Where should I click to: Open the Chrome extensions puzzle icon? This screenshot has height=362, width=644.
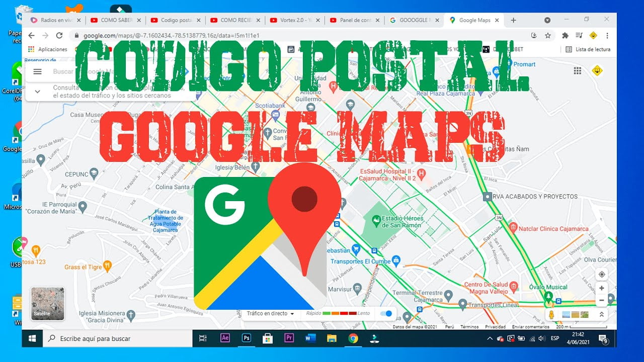click(565, 36)
